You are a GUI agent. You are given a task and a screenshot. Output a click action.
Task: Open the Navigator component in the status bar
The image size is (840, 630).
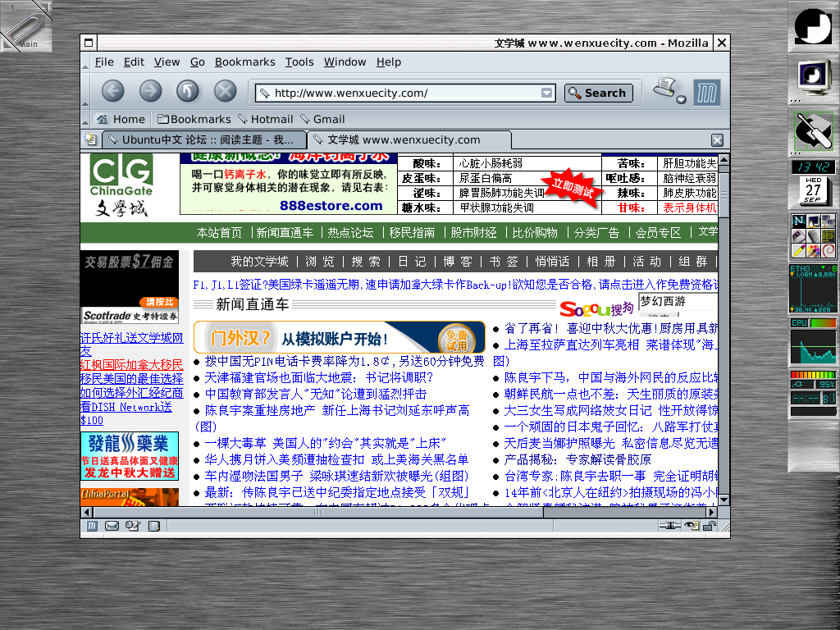(x=92, y=526)
